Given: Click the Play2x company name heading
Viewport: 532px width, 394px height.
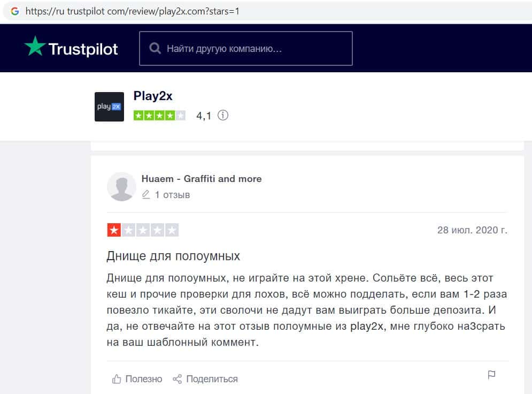Looking at the screenshot, I should (153, 96).
